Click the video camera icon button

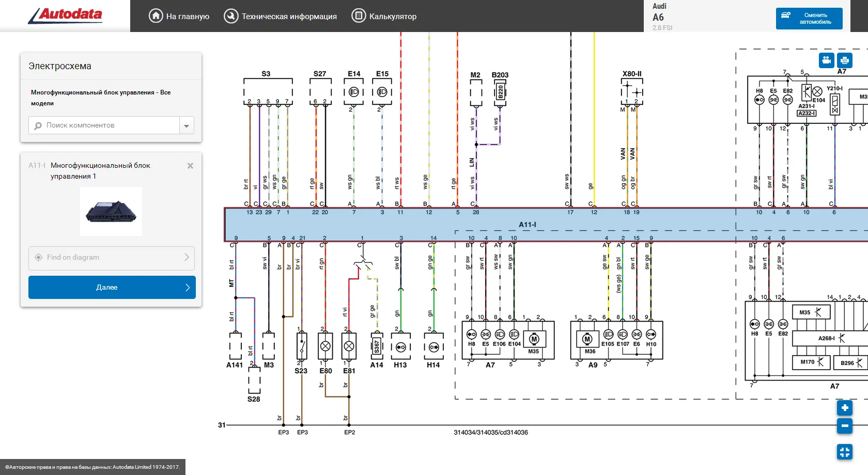tap(827, 60)
